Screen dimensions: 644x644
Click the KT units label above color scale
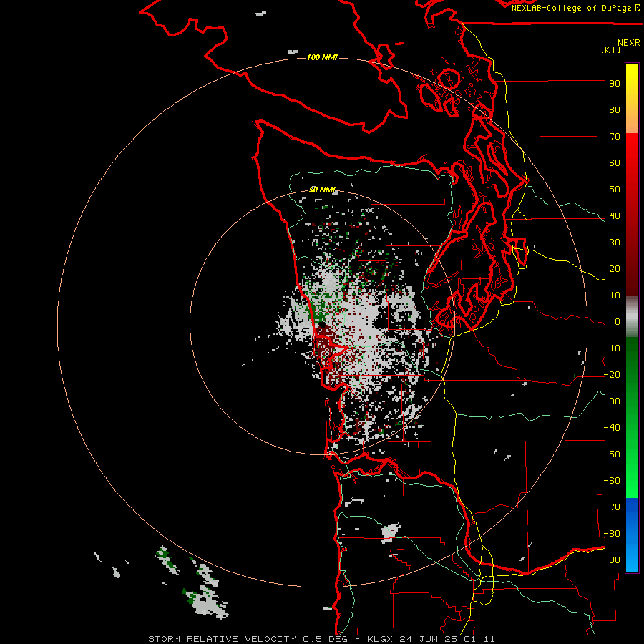(610, 49)
